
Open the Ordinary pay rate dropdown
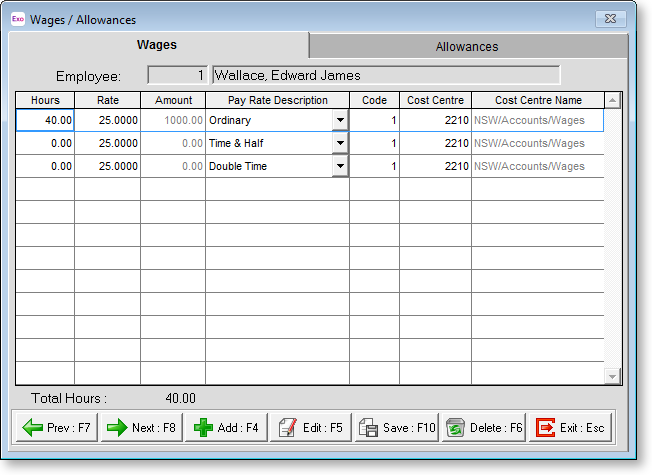coord(340,120)
